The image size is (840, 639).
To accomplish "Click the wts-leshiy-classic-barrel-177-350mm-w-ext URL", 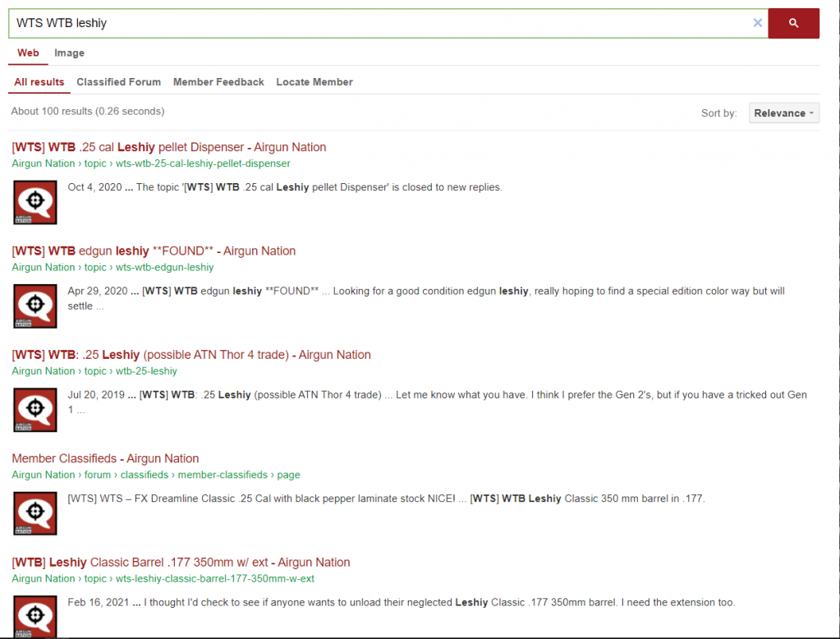I will 215,579.
